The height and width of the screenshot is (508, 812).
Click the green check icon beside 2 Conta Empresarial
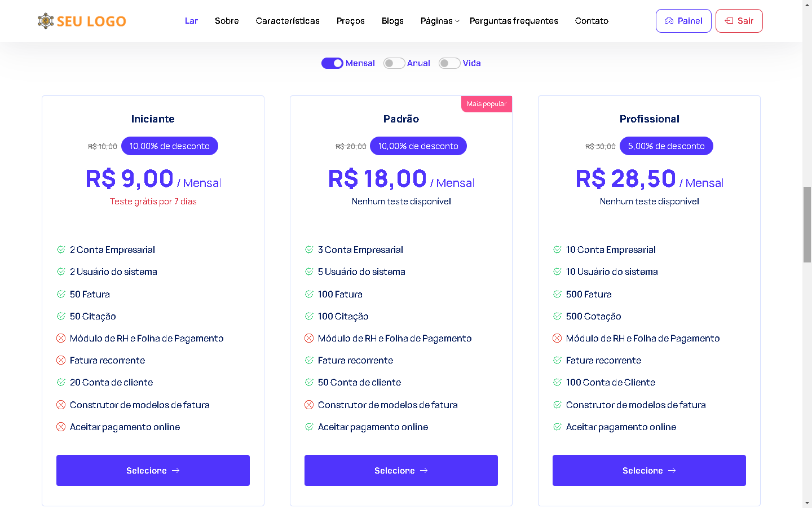click(61, 249)
